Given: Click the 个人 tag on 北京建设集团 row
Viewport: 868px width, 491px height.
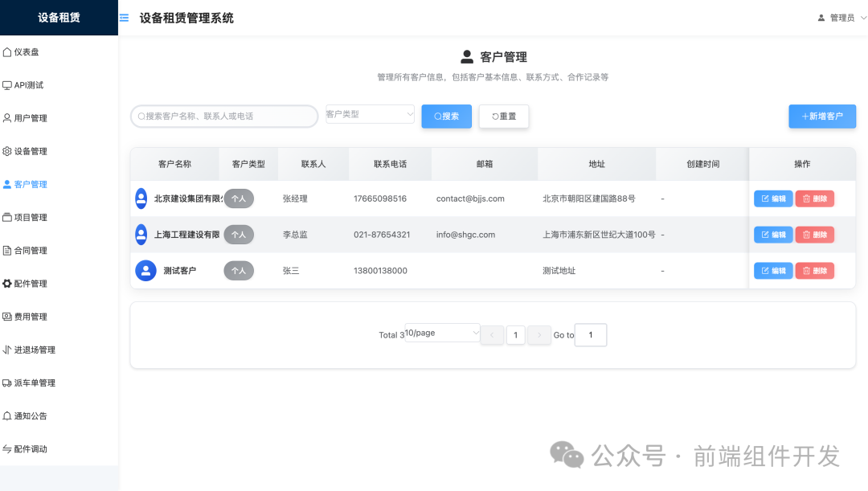Looking at the screenshot, I should [x=239, y=198].
